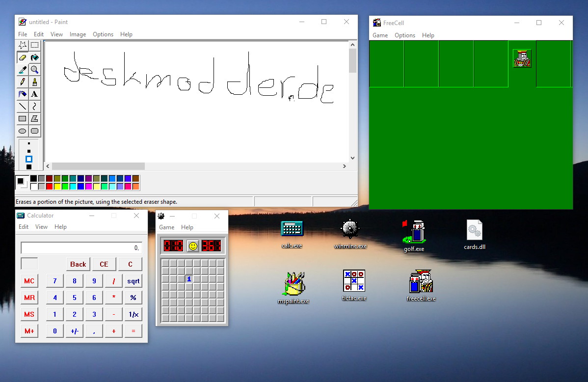Open the Options menu in Paint
Screen dimensions: 588x382
click(x=103, y=34)
